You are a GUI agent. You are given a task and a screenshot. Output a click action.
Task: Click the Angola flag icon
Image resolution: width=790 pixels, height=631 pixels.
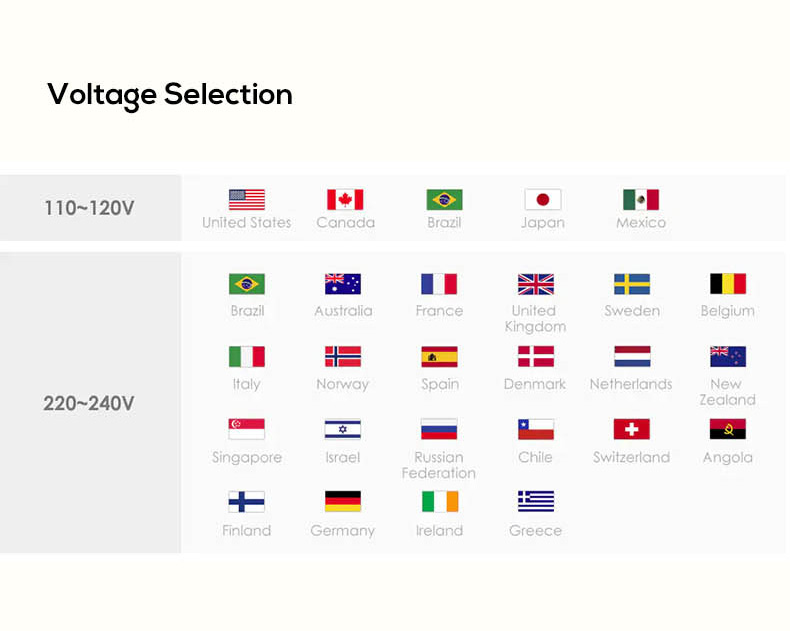(728, 429)
